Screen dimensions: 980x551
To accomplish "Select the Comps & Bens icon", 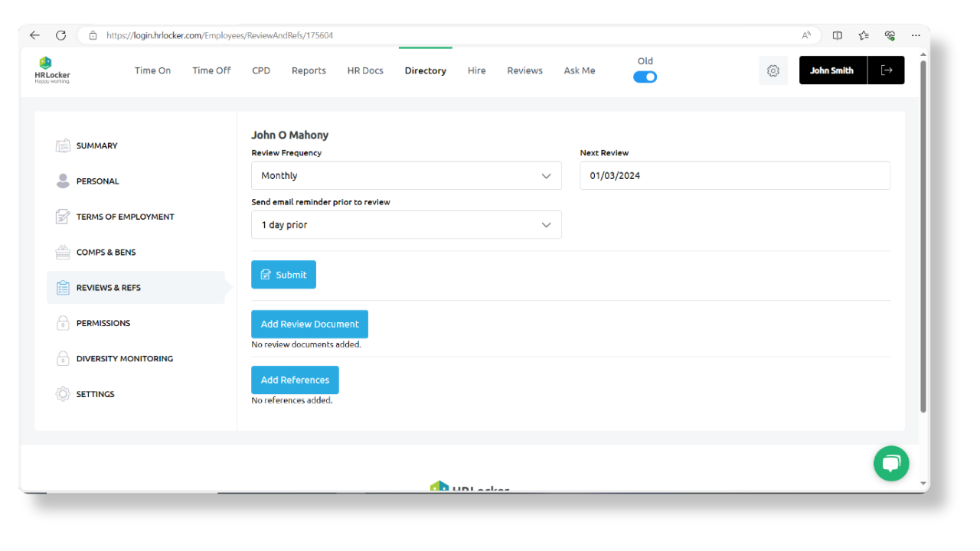I will pyautogui.click(x=63, y=252).
